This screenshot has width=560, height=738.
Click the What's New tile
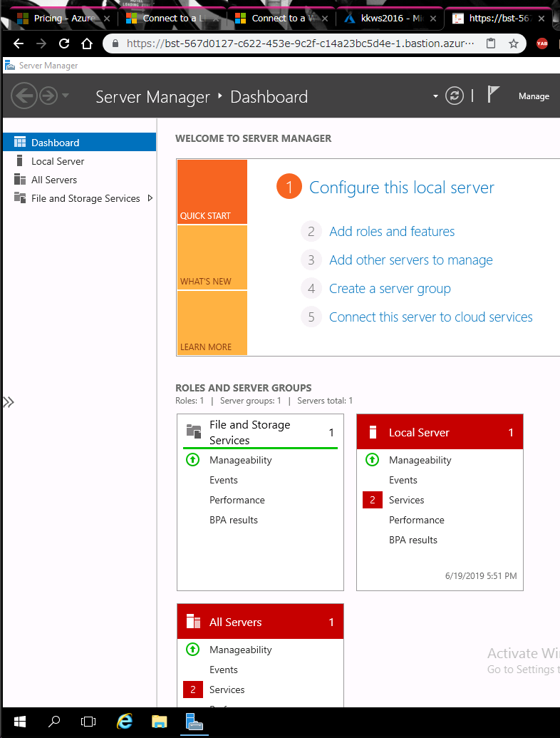point(212,257)
